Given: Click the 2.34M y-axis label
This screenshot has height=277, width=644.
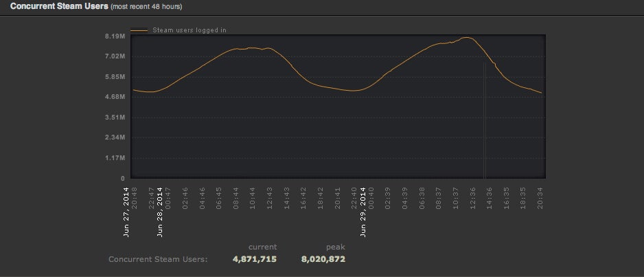Looking at the screenshot, I should (115, 138).
